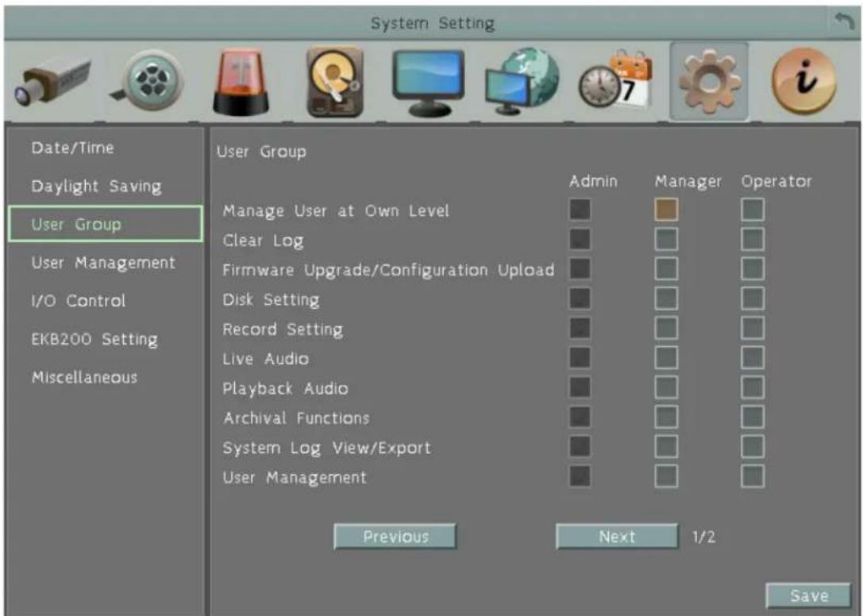Select Daylight Saving in the sidebar

(x=96, y=187)
